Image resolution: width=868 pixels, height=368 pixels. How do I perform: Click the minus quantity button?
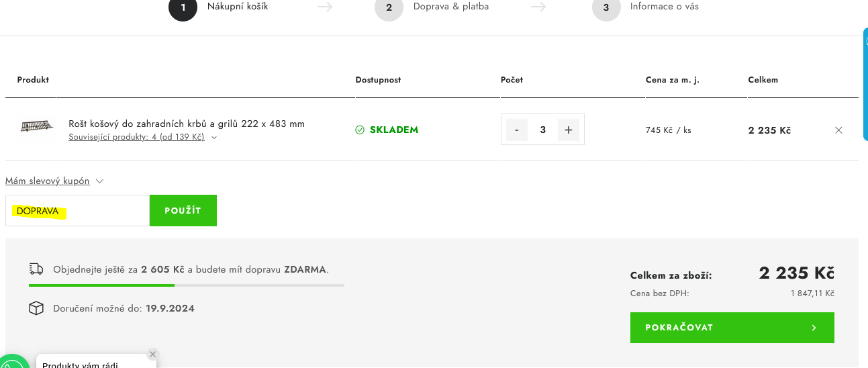point(517,130)
